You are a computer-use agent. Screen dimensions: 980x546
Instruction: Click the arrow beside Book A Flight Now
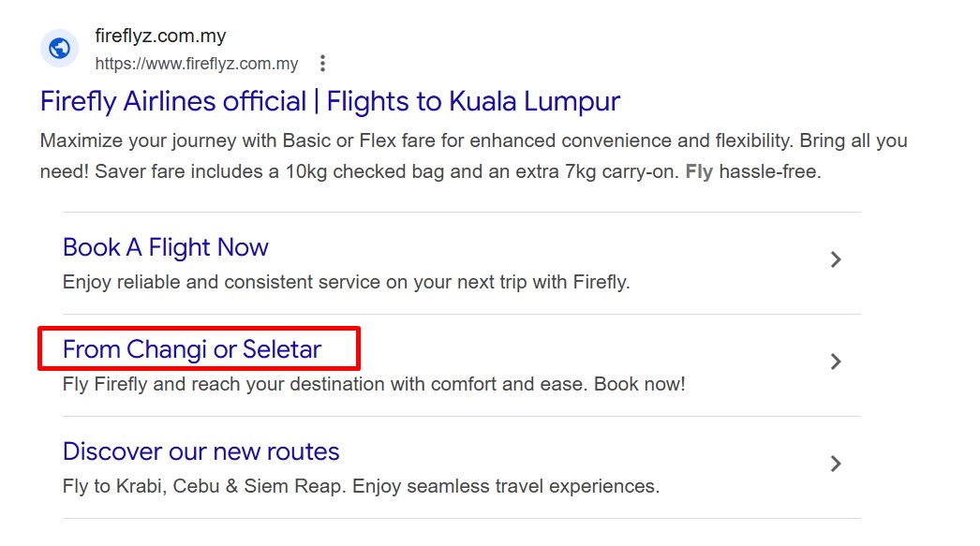pos(836,260)
